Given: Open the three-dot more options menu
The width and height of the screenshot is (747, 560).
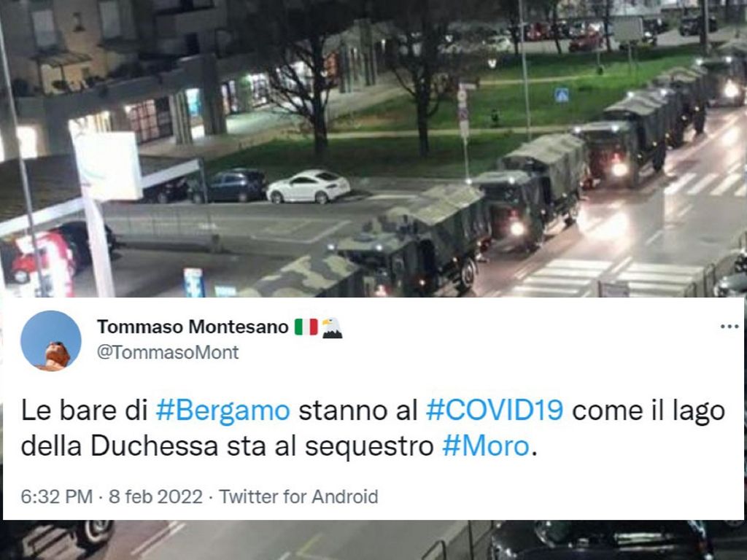Looking at the screenshot, I should click(x=729, y=327).
